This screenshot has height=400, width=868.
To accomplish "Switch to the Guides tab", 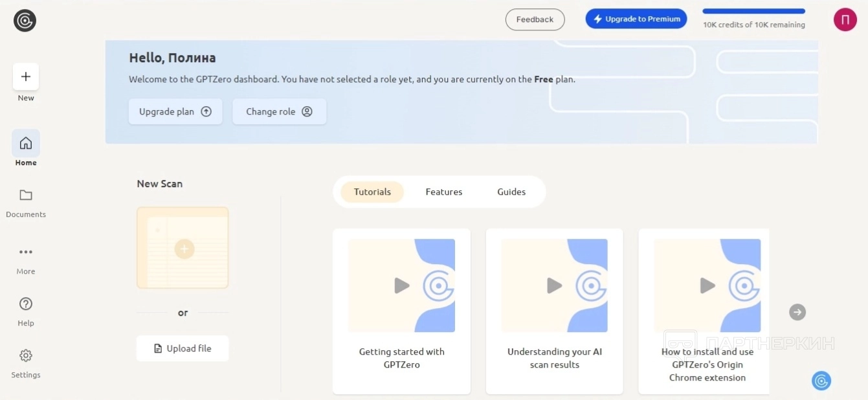I will pos(511,192).
